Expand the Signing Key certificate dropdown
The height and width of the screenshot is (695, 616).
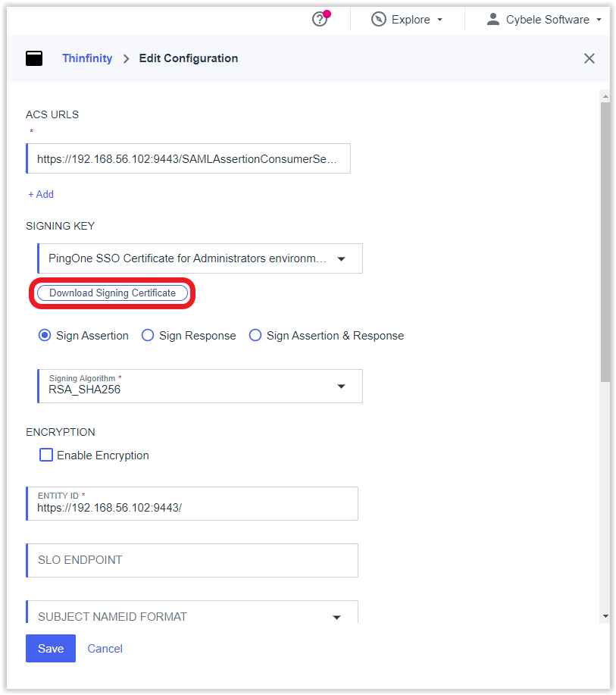pyautogui.click(x=200, y=258)
